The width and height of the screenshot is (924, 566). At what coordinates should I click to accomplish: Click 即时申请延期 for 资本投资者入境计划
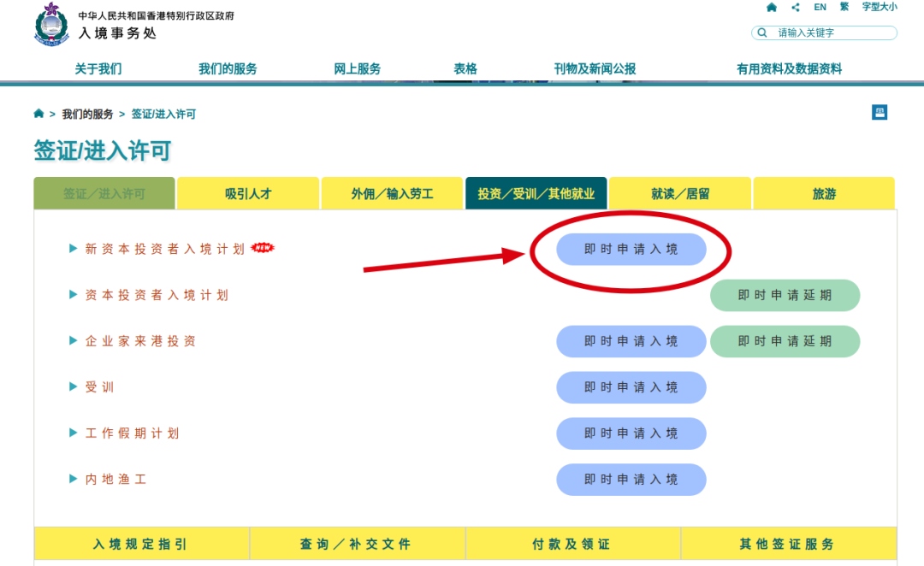pyautogui.click(x=785, y=295)
